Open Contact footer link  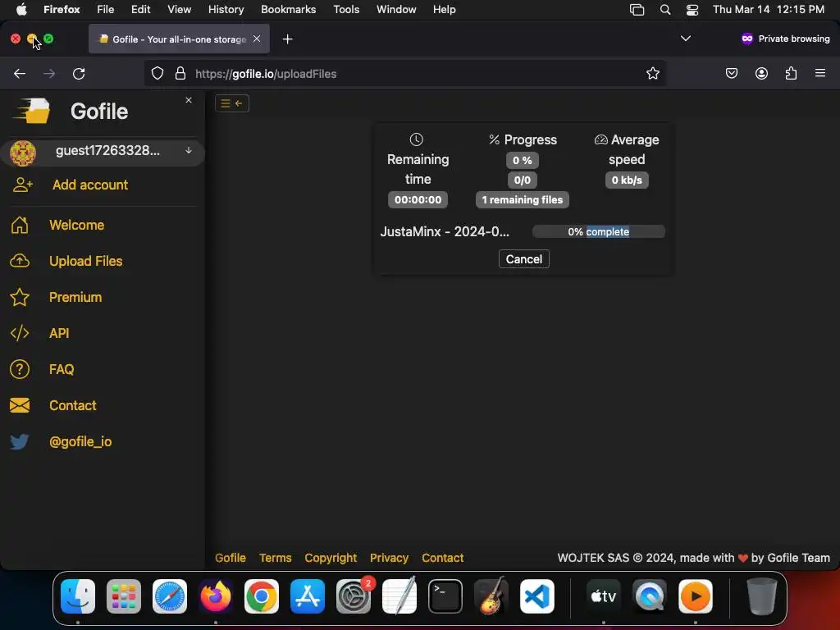pyautogui.click(x=442, y=558)
